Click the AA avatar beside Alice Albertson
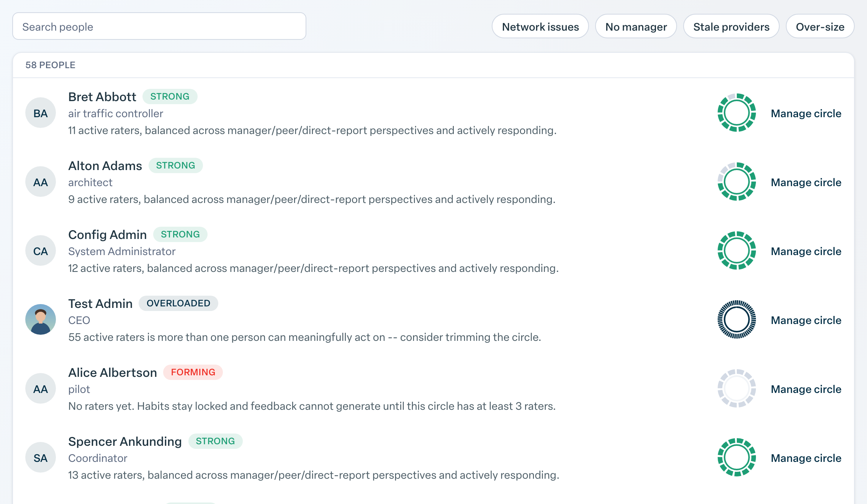 tap(41, 388)
